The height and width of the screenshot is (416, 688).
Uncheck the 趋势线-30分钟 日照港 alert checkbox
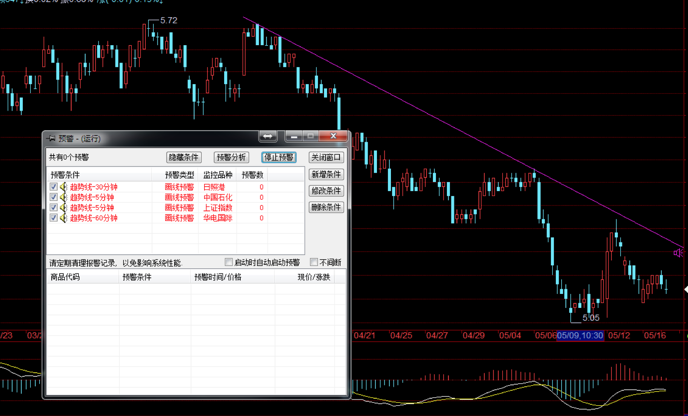click(54, 187)
